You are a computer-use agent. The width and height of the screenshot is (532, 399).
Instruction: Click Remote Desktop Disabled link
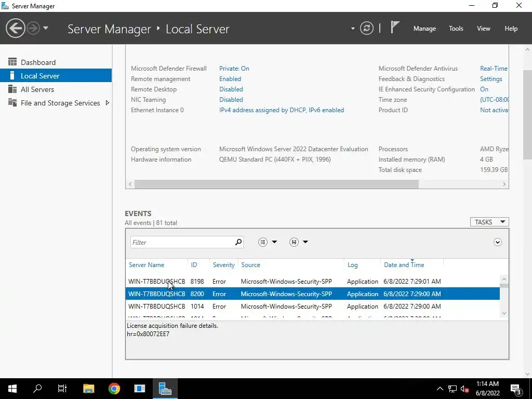pos(231,89)
